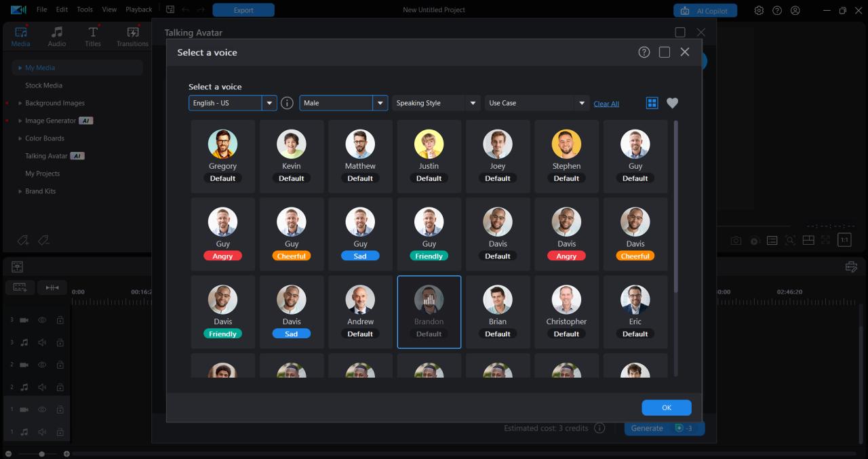The width and height of the screenshot is (868, 459).
Task: Take a snapshot with the camera icon
Action: click(x=736, y=239)
